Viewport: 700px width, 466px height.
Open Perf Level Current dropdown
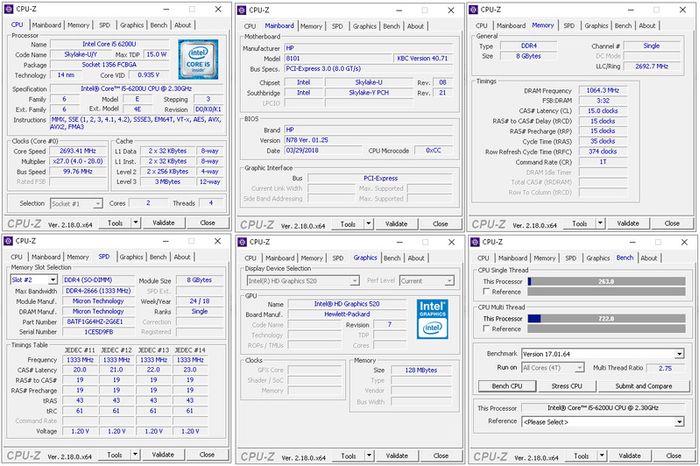[450, 281]
